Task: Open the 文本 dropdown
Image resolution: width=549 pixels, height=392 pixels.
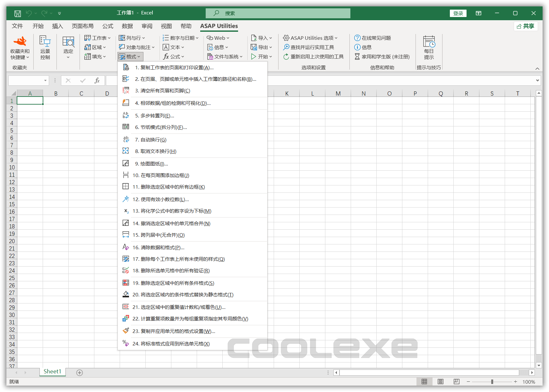Action: point(174,47)
